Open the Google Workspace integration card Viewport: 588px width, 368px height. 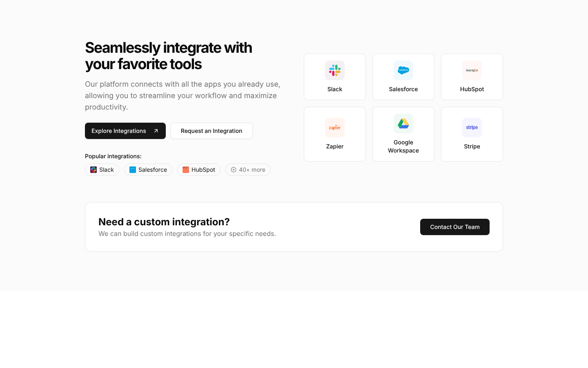coord(403,134)
